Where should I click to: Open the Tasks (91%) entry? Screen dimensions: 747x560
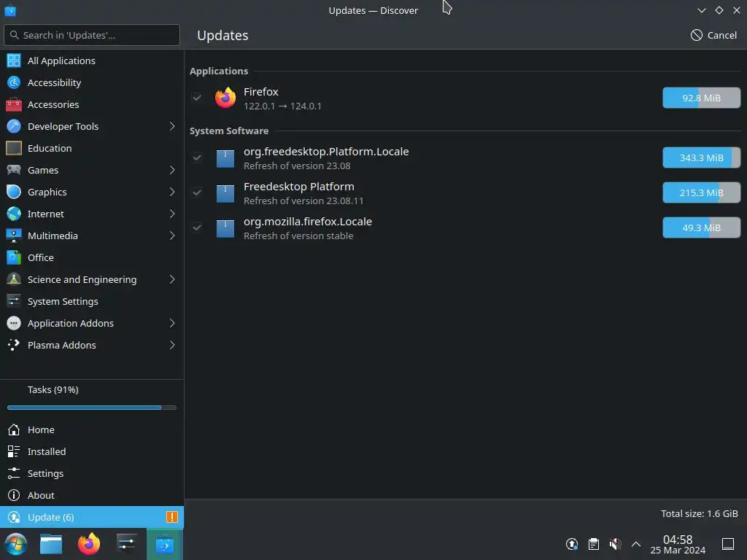click(x=92, y=389)
